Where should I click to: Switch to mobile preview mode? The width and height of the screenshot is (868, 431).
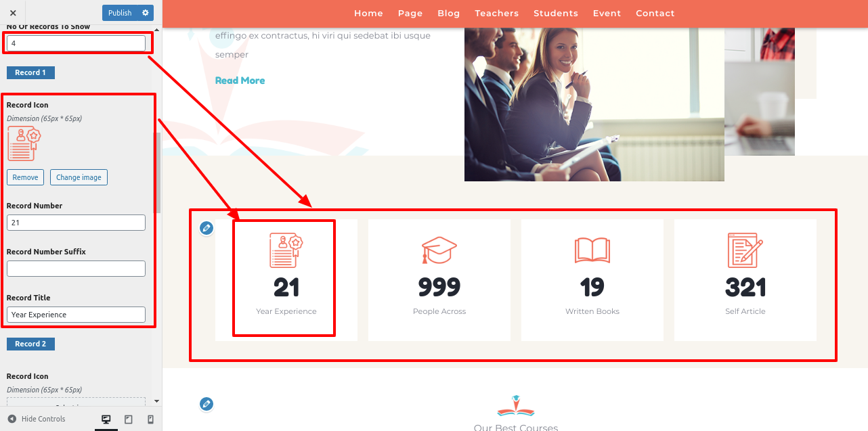point(150,419)
